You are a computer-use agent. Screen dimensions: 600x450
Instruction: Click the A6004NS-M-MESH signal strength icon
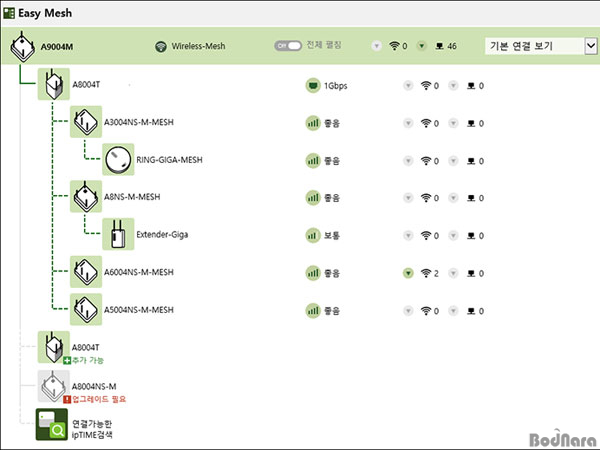311,273
